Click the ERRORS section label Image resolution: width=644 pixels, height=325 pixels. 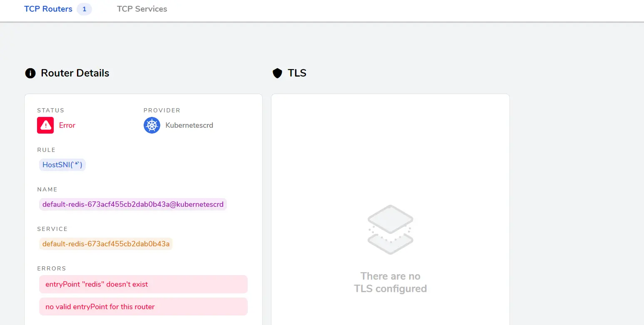[52, 268]
